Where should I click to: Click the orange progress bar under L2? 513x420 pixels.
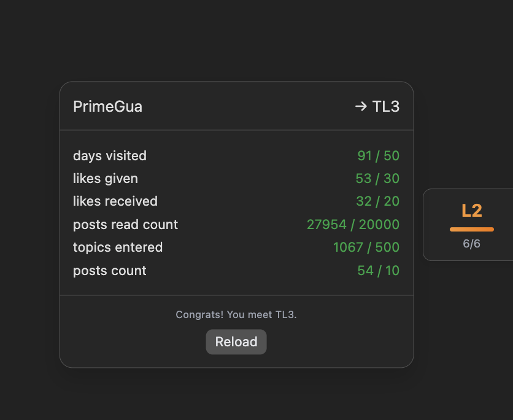(471, 229)
